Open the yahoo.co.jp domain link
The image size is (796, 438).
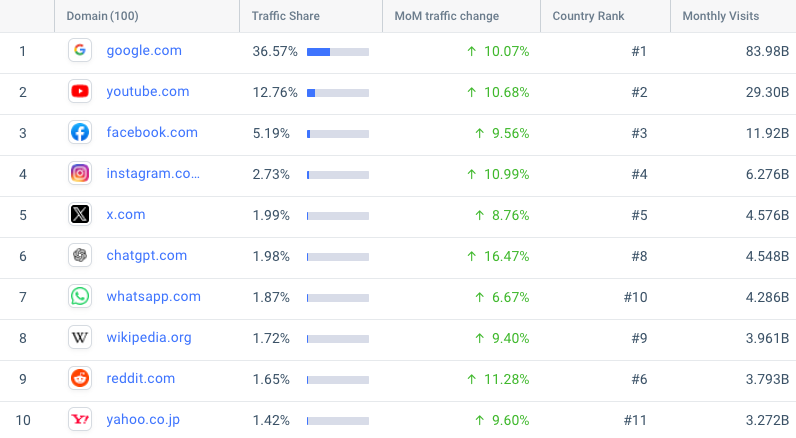pyautogui.click(x=143, y=420)
